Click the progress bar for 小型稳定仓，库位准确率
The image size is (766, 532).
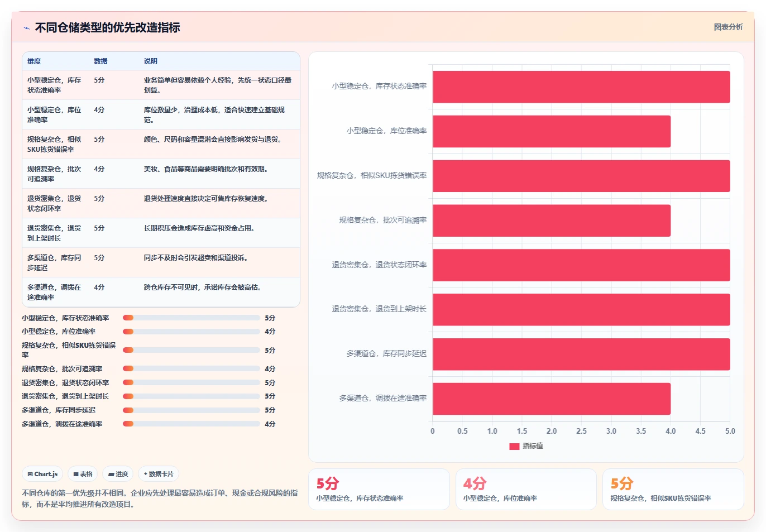[191, 332]
